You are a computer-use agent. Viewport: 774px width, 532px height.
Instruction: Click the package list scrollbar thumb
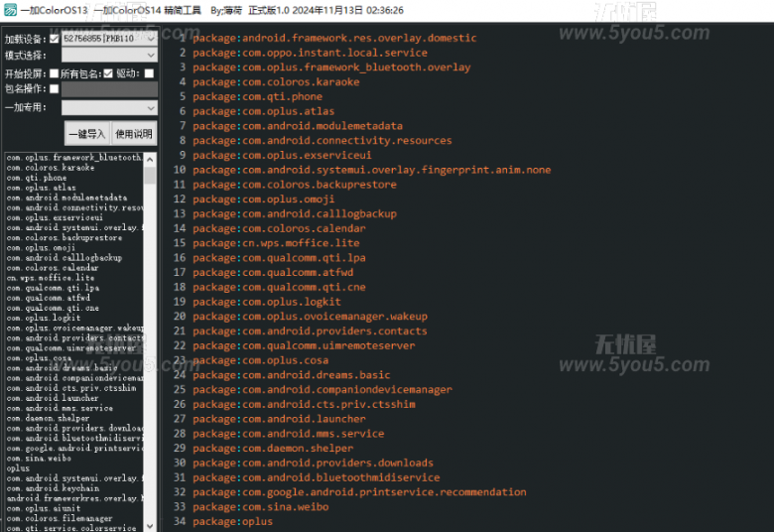pos(150,176)
